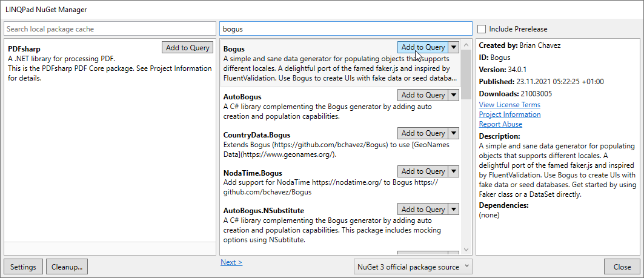This screenshot has height=278, width=644.
Task: Open Project Information link
Action: [x=510, y=114]
